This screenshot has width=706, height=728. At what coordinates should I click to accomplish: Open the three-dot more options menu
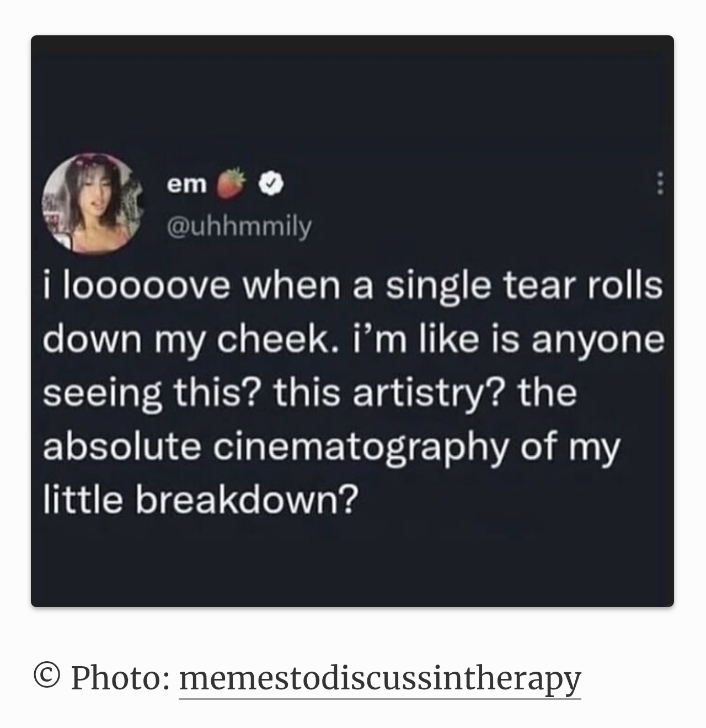(x=657, y=183)
